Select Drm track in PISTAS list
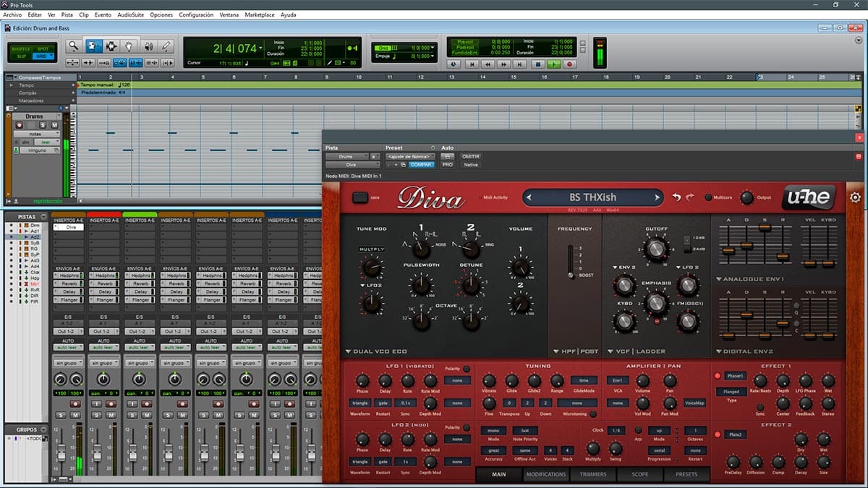This screenshot has height=488, width=868. point(35,226)
